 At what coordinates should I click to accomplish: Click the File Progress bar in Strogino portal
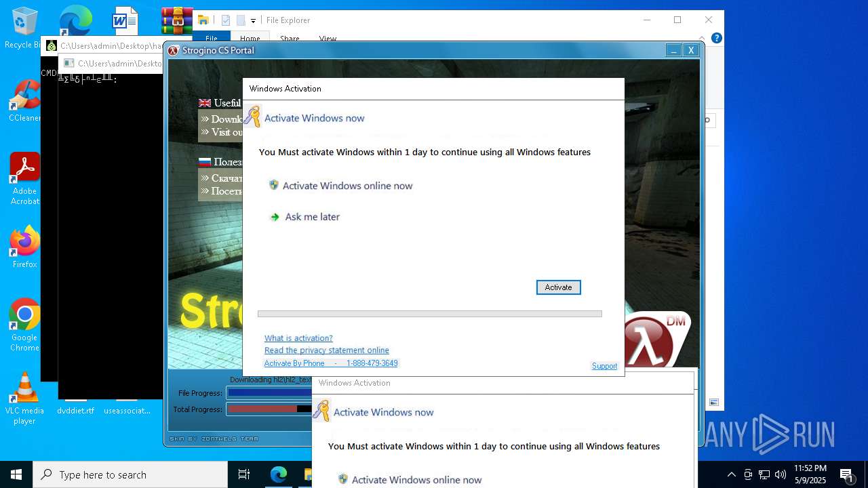269,392
